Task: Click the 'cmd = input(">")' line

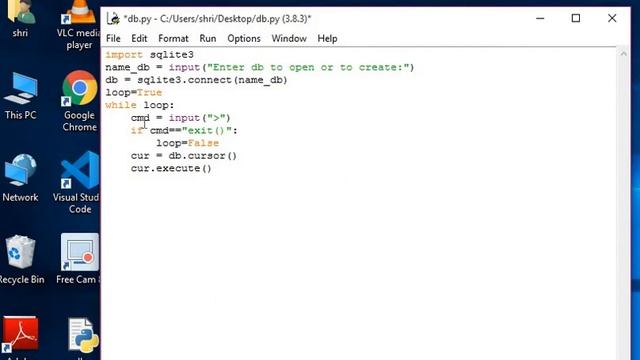Action: point(181,118)
